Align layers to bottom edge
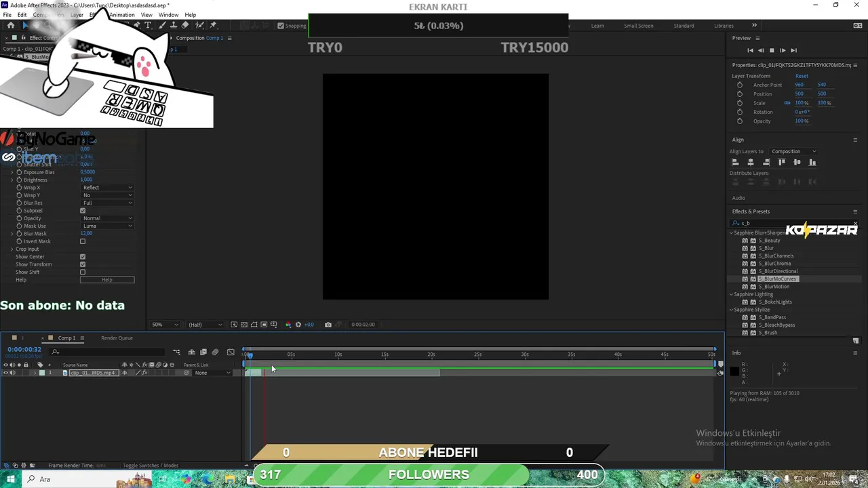 [x=812, y=162]
